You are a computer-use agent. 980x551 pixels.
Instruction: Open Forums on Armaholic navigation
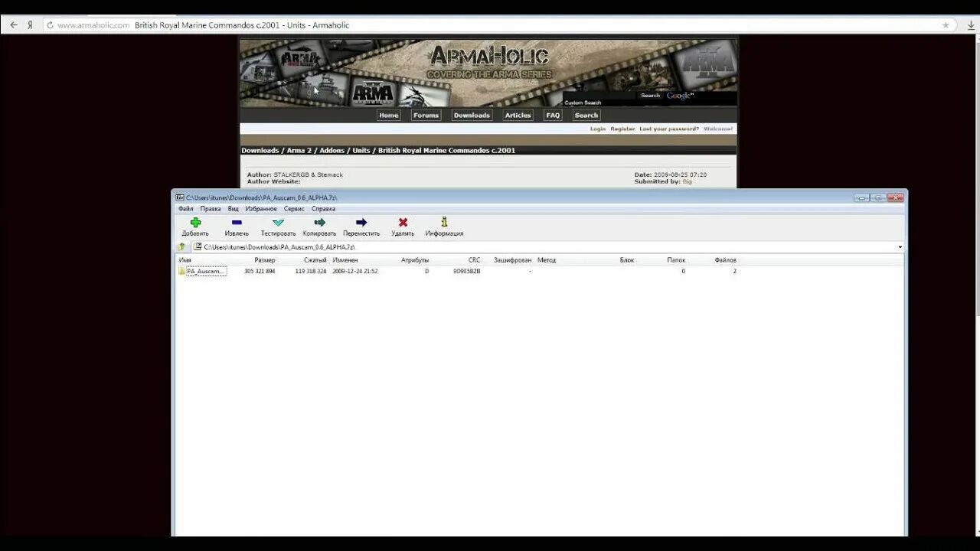point(426,116)
